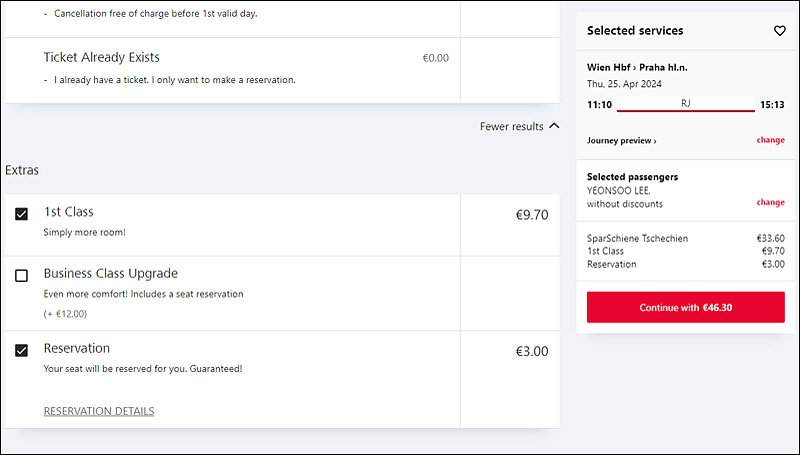Click the heart favorite icon
Viewport: 800px width, 455px height.
pyautogui.click(x=779, y=31)
